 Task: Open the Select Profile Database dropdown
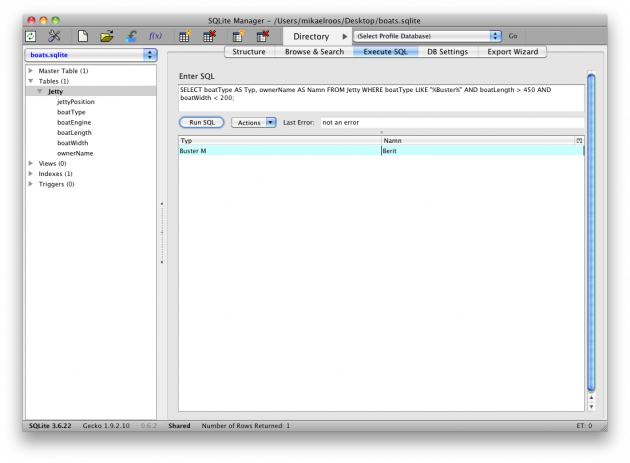pos(427,36)
